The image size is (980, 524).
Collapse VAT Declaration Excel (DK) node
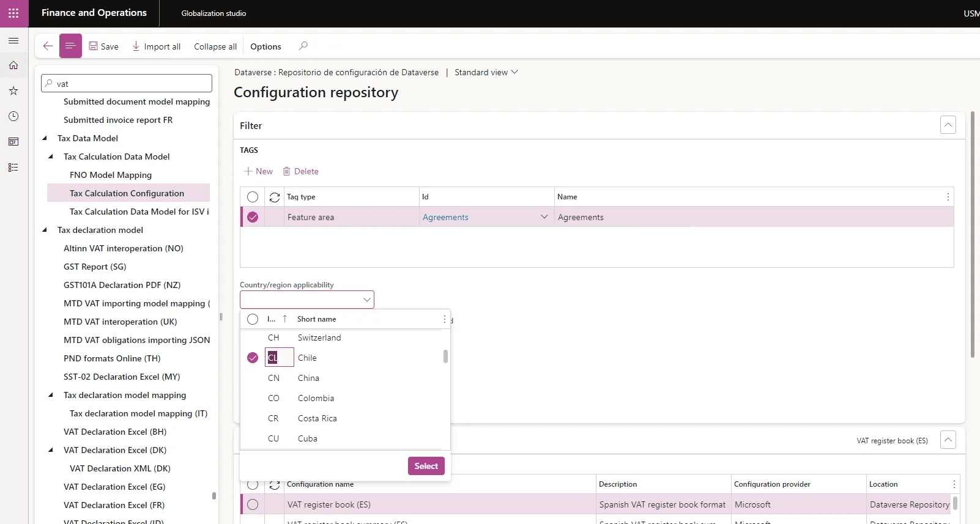51,450
